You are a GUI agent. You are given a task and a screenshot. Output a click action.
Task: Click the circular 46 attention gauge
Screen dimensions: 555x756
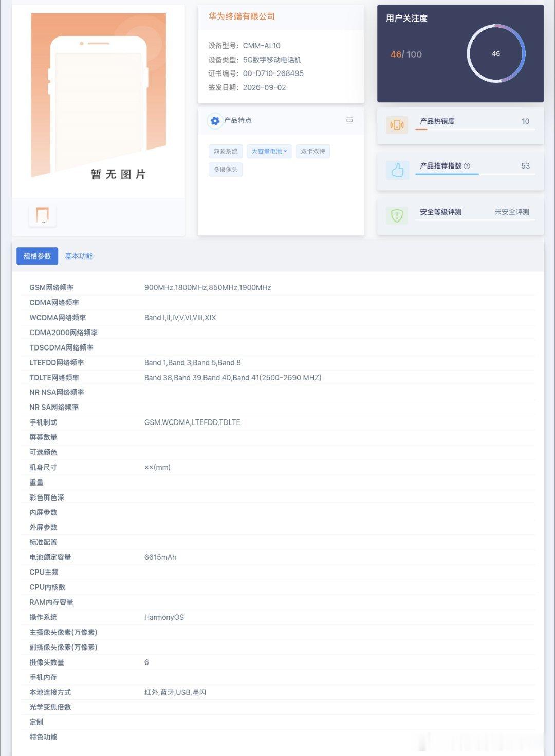(496, 53)
